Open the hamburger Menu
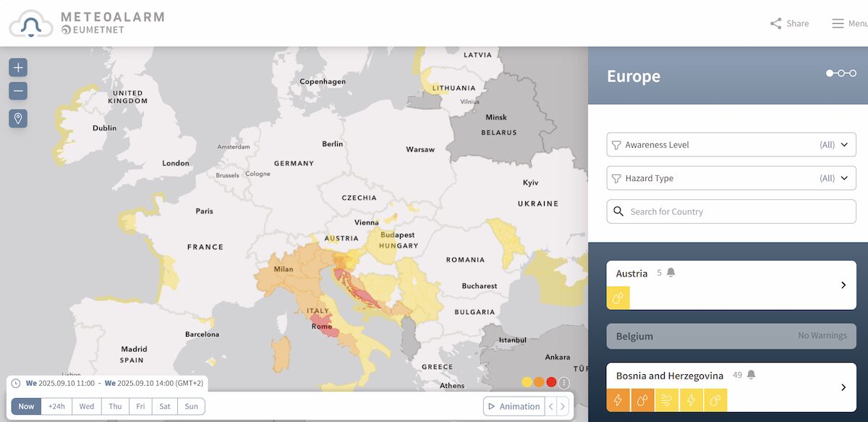The height and width of the screenshot is (422, 868). click(838, 23)
